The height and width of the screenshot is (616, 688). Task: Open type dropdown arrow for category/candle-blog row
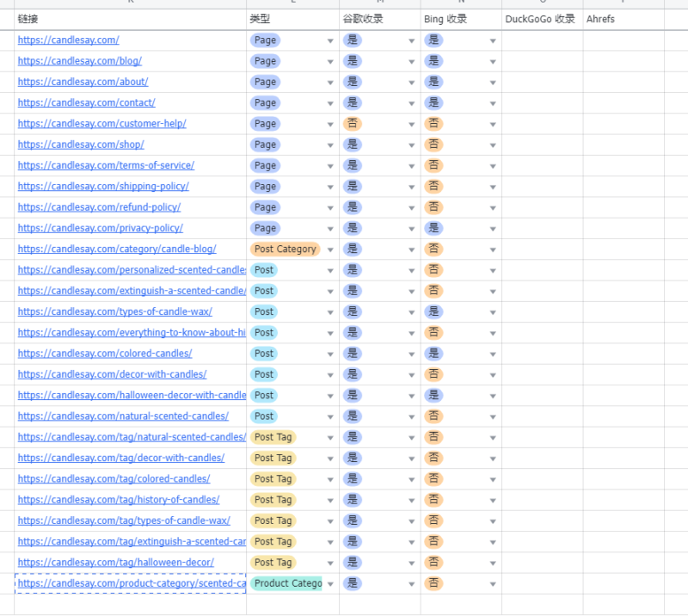click(330, 249)
